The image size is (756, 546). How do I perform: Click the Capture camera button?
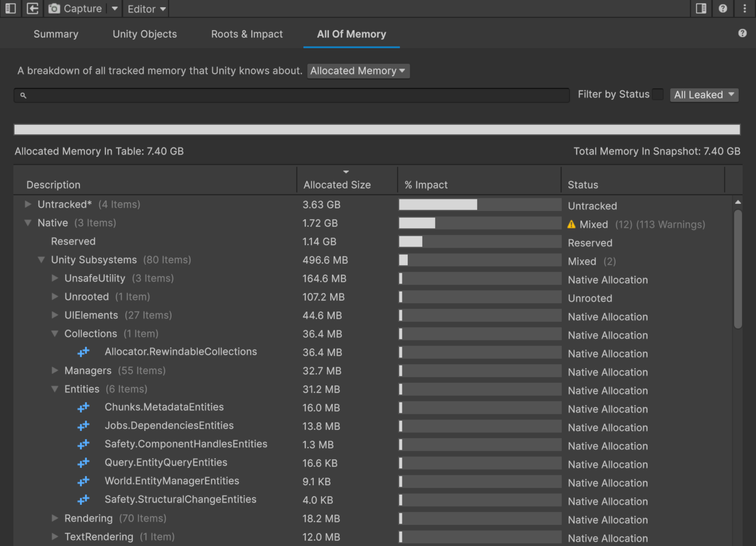[75, 8]
